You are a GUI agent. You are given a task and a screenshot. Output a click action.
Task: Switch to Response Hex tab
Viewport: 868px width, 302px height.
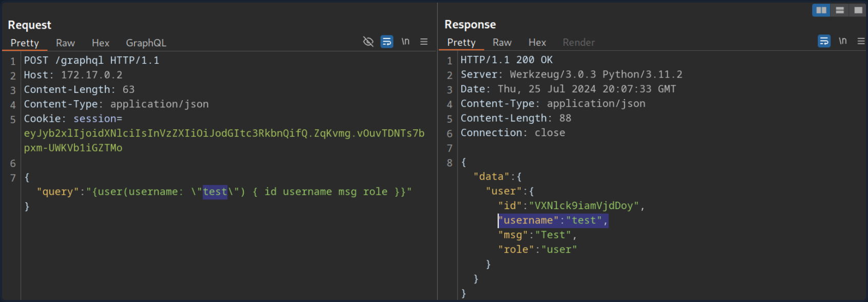tap(537, 43)
